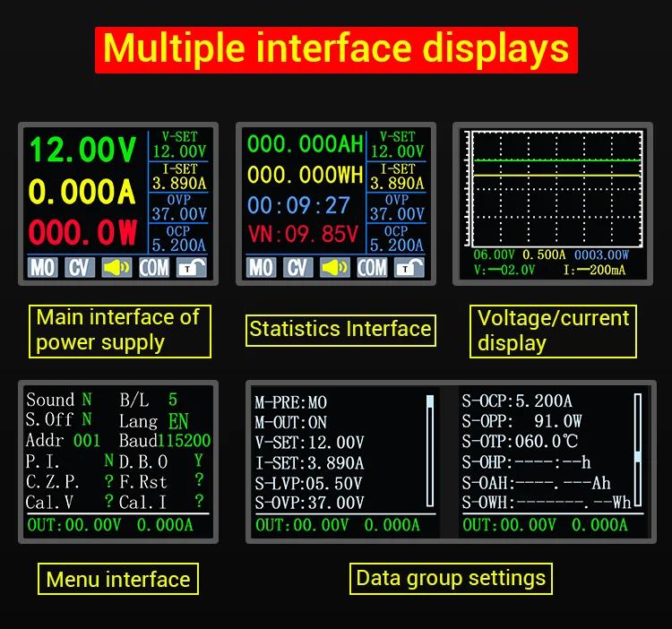
Task: Select the Statistics Interface label
Action: click(x=340, y=329)
